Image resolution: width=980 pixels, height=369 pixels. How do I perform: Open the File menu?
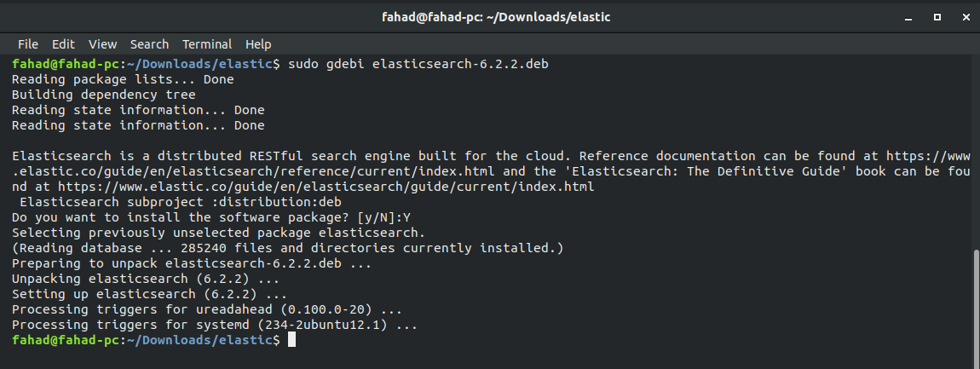tap(27, 44)
